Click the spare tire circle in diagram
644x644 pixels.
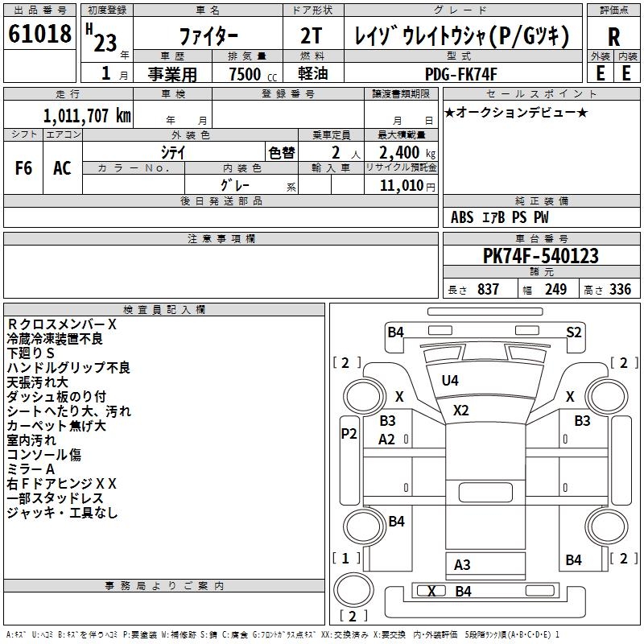pyautogui.click(x=353, y=590)
